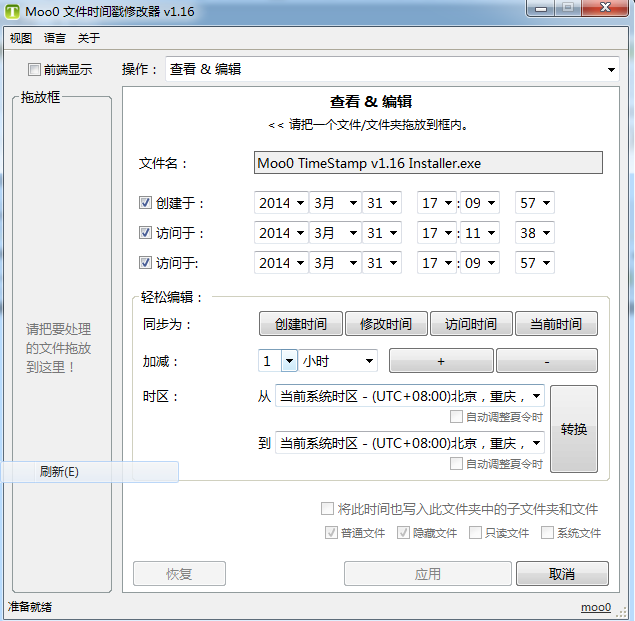Click the 当前时间 sync button
The image size is (635, 621).
pos(556,324)
